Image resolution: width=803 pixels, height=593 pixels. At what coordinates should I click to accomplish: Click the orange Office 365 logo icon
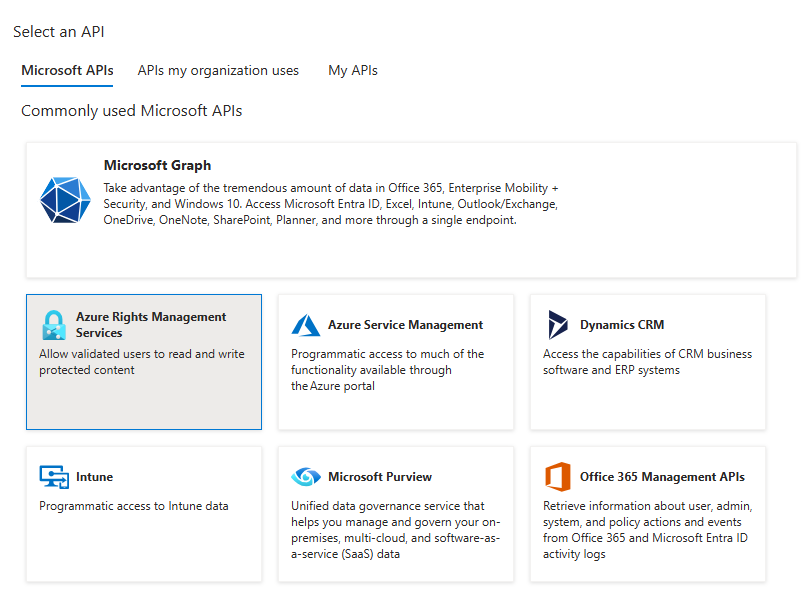point(558,477)
